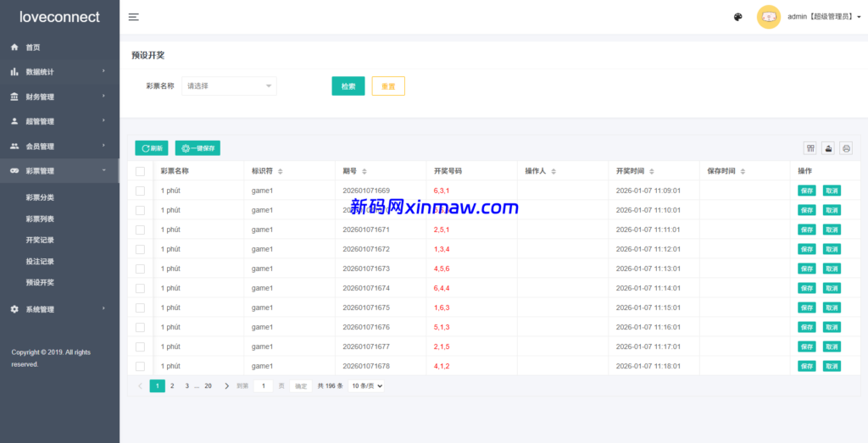Open the column filter grid icon

tap(810, 148)
